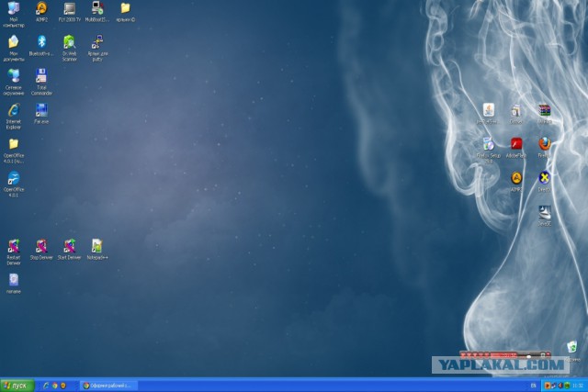Viewport: 588px width, 392px height.
Task: Click the EN language indicator
Action: click(x=533, y=386)
